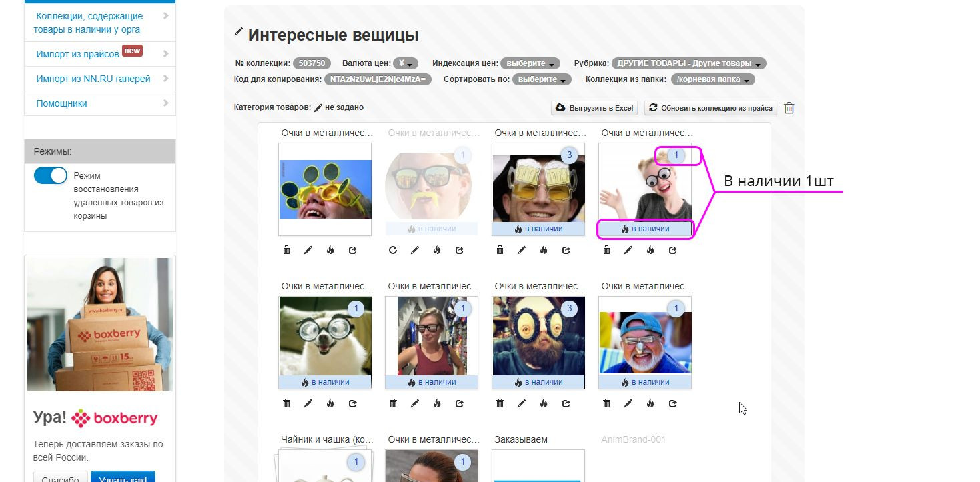This screenshot has height=482, width=980.
Task: Open beer mug glasses product thumbnail
Action: click(x=538, y=189)
